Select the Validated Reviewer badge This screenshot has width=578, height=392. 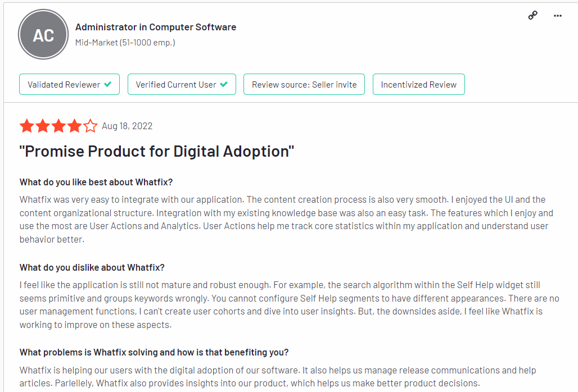[69, 84]
